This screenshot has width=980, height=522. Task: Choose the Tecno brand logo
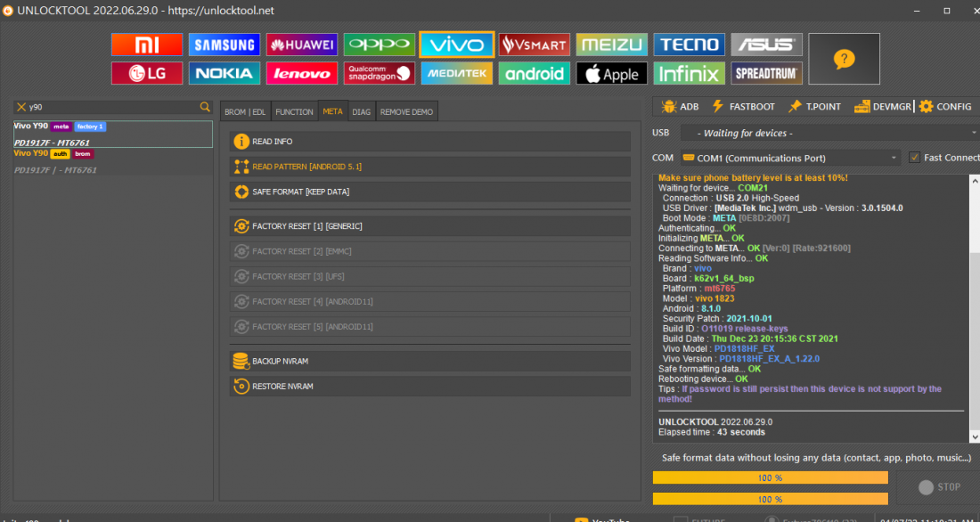[690, 45]
